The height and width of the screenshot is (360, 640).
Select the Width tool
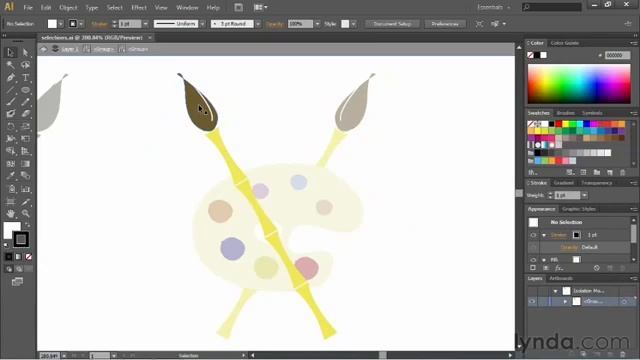(x=11, y=139)
